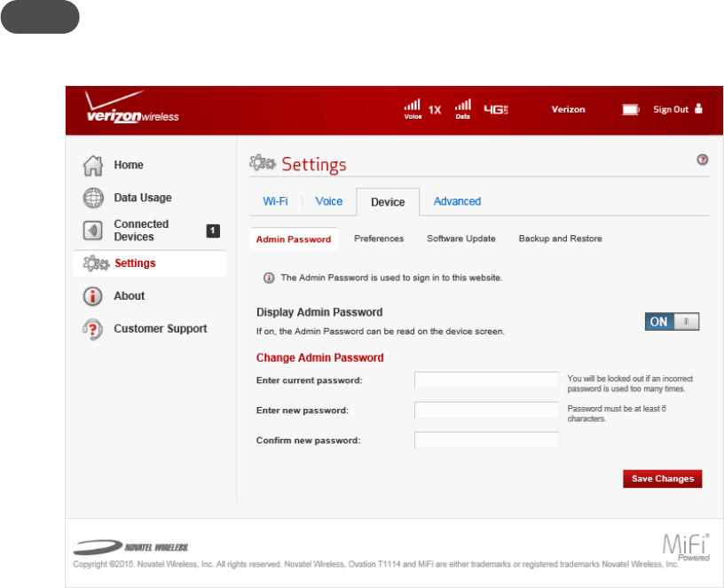
Task: Click the Data Usage globe icon
Action: tap(93, 198)
